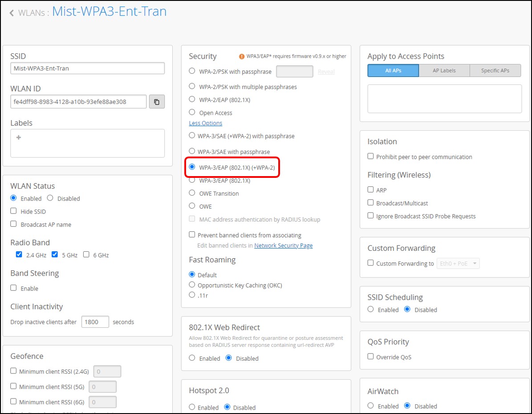
Task: Enable the 6 GHz radio band
Action: click(86, 254)
